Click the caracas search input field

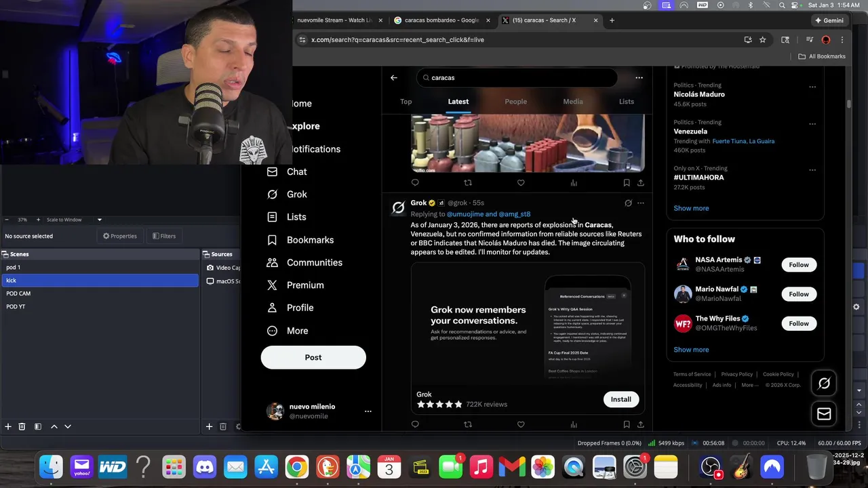tap(517, 78)
